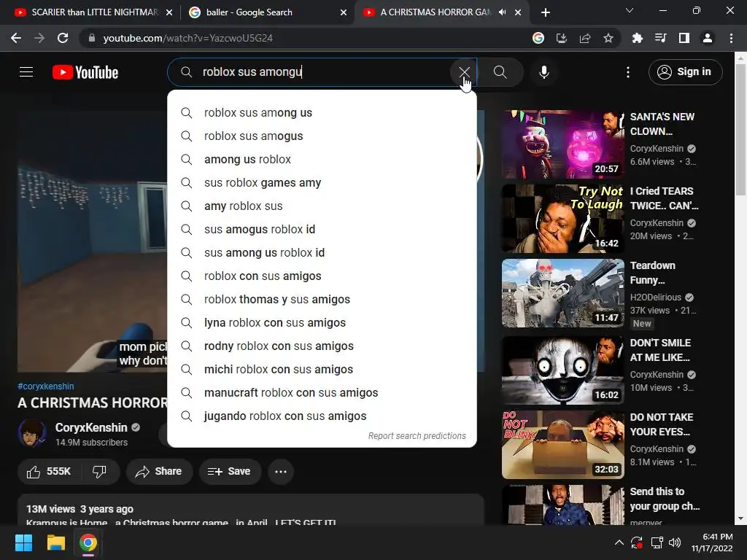Viewport: 747px width, 560px height.
Task: Open the Try Not To Laugh thumbnail
Action: tap(562, 219)
